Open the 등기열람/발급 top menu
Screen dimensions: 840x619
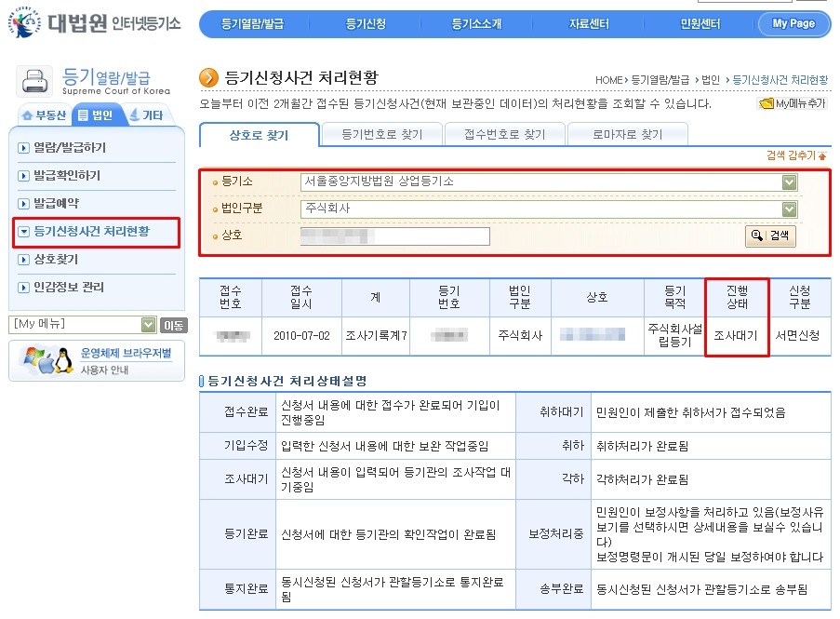click(x=252, y=23)
